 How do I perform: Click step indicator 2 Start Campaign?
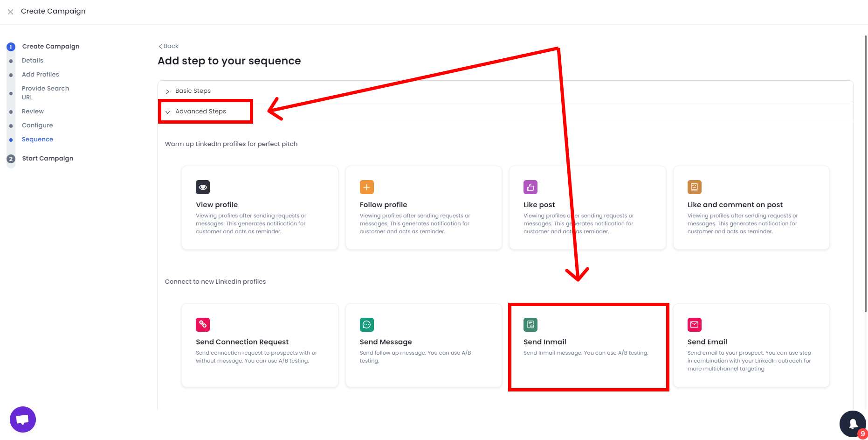coord(10,158)
